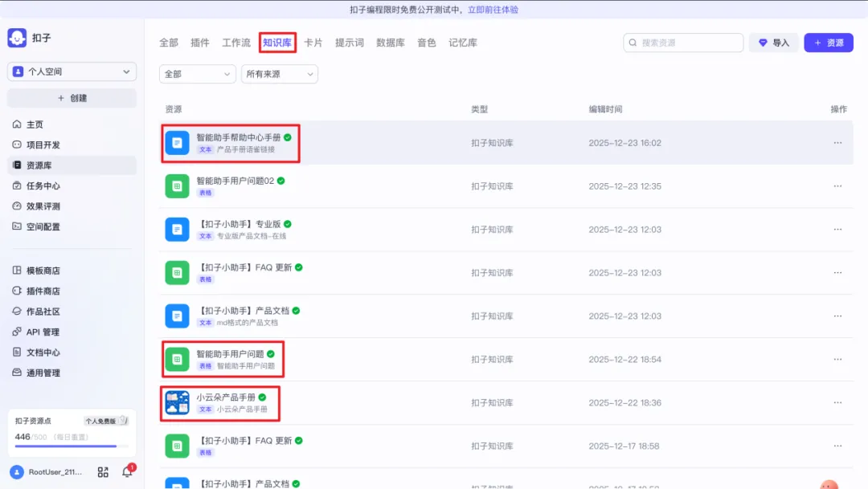The height and width of the screenshot is (489, 868).
Task: Click edit time 2025-12-23 16:02
Action: (625, 143)
